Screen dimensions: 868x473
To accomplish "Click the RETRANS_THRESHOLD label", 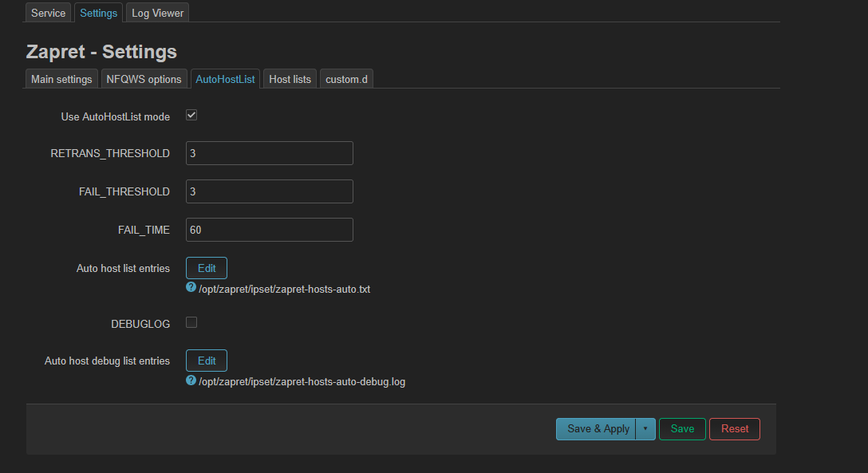I will [x=110, y=153].
